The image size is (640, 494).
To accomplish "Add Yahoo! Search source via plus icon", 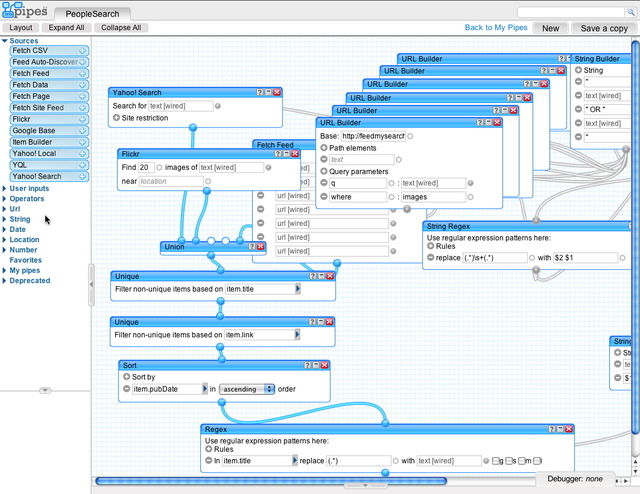I will [82, 176].
